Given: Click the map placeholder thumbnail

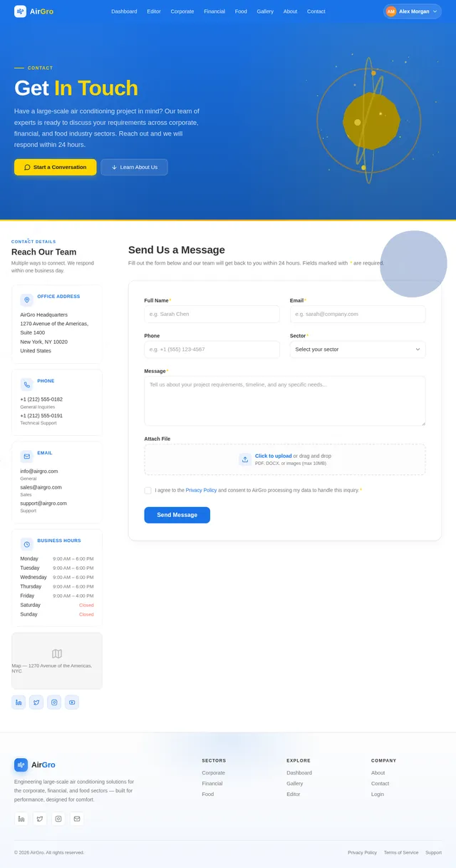Looking at the screenshot, I should (x=57, y=661).
